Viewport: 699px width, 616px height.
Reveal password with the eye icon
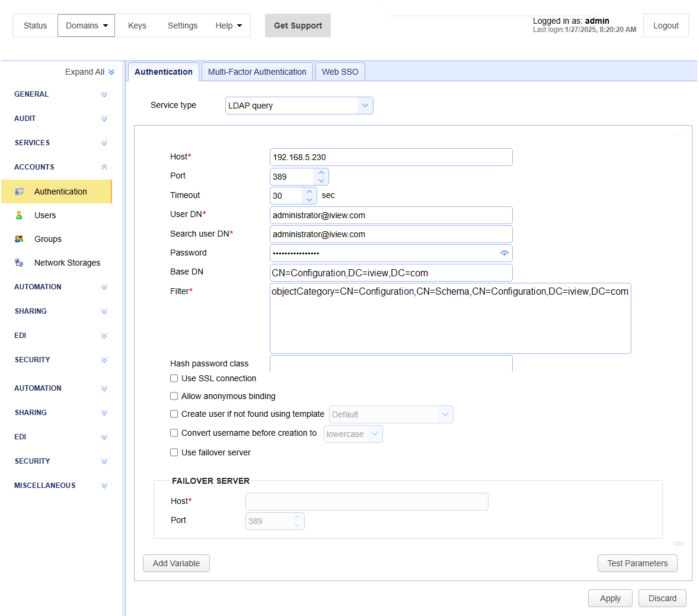(504, 253)
